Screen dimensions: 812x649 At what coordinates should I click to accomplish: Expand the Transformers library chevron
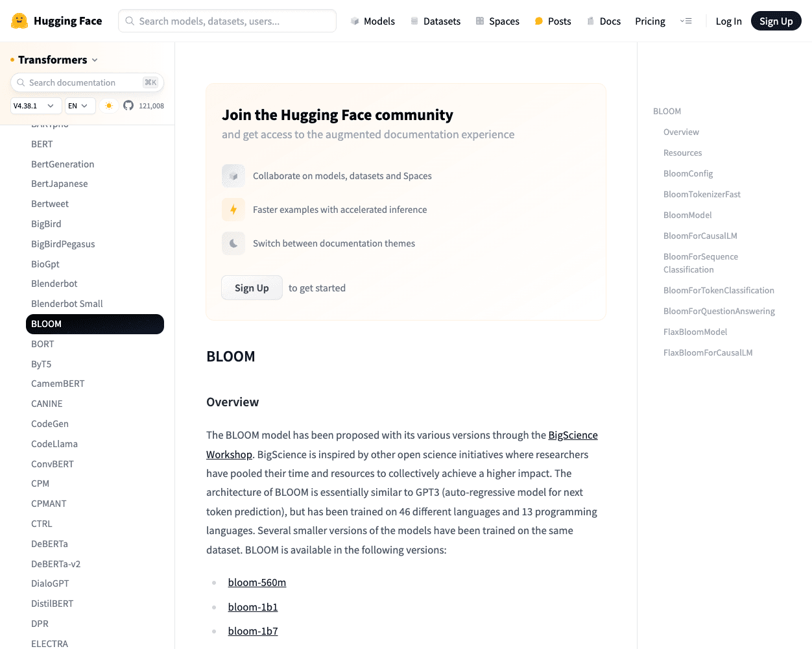(95, 60)
